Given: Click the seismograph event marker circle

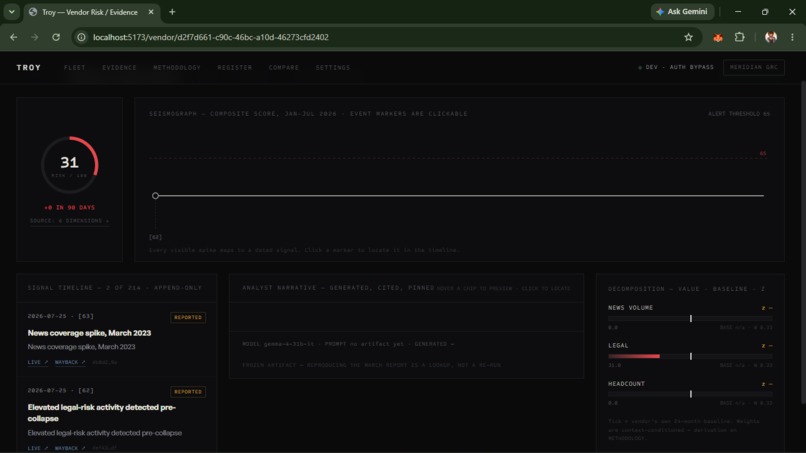Looking at the screenshot, I should click(155, 196).
